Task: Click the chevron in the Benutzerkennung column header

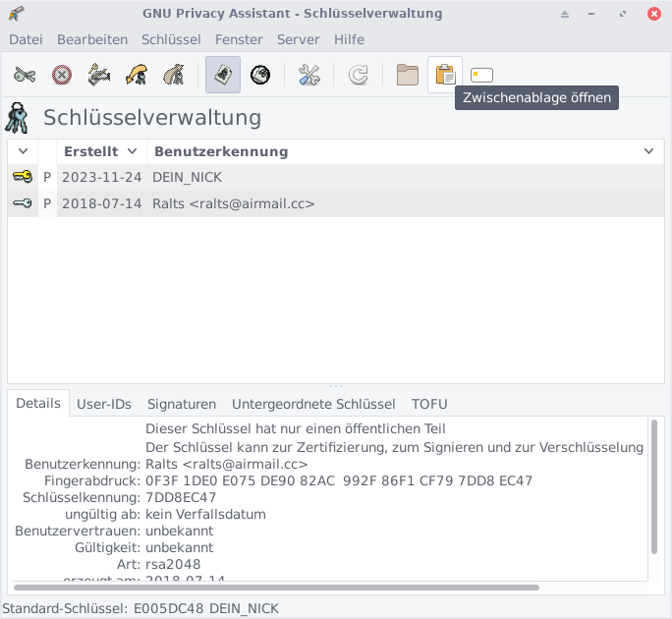Action: click(648, 151)
